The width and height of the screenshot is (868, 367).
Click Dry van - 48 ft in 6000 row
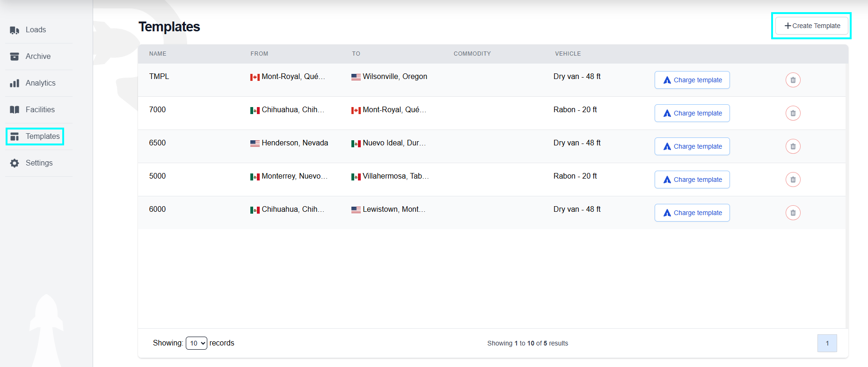[x=577, y=209]
